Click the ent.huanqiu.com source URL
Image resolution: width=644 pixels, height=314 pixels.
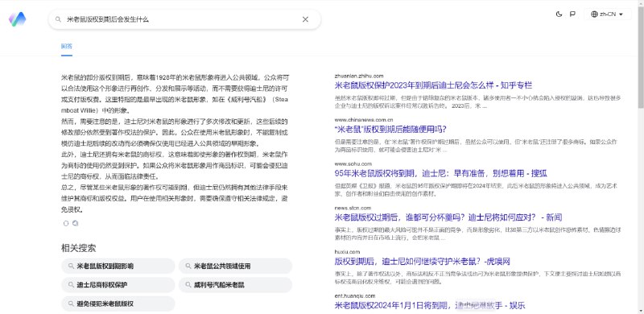click(355, 296)
